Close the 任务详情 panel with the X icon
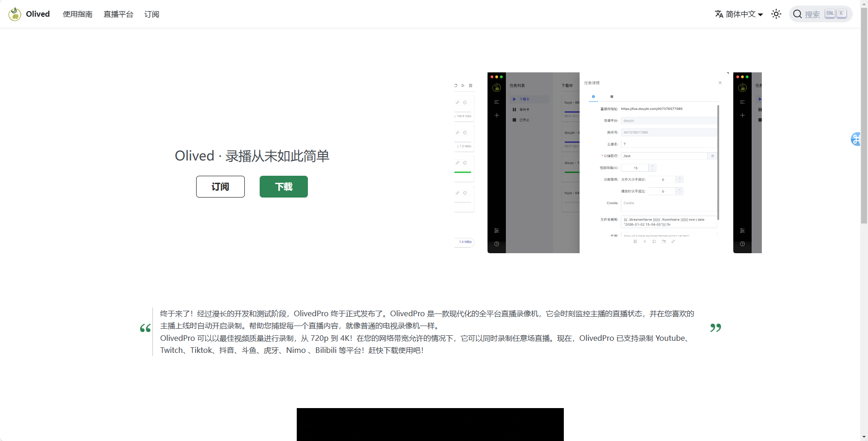Image resolution: width=868 pixels, height=441 pixels. pyautogui.click(x=720, y=83)
